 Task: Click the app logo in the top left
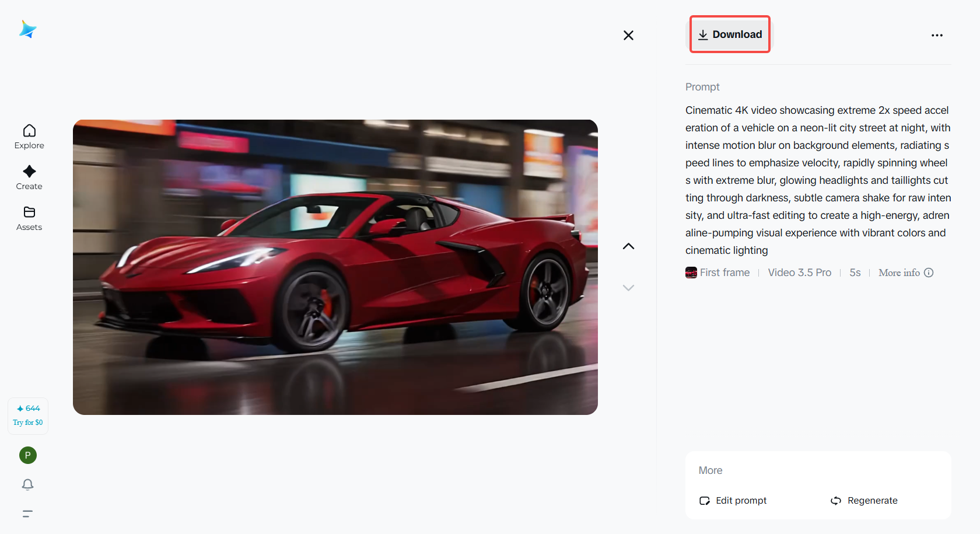tap(27, 29)
